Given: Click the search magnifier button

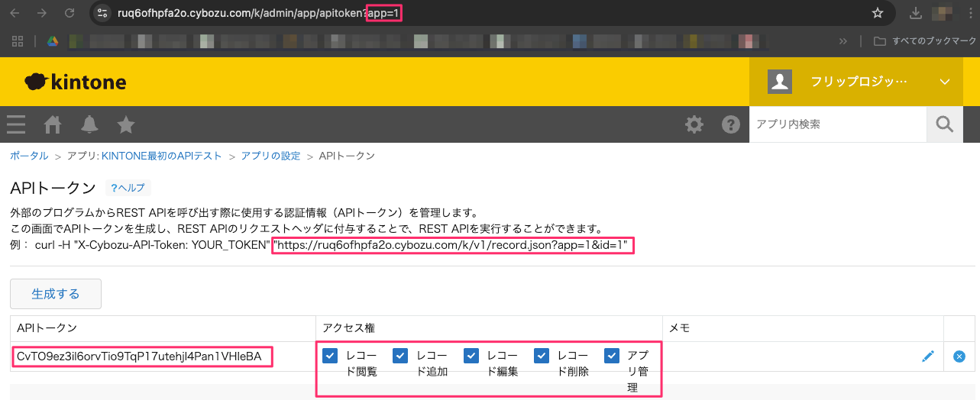Looking at the screenshot, I should click(945, 124).
